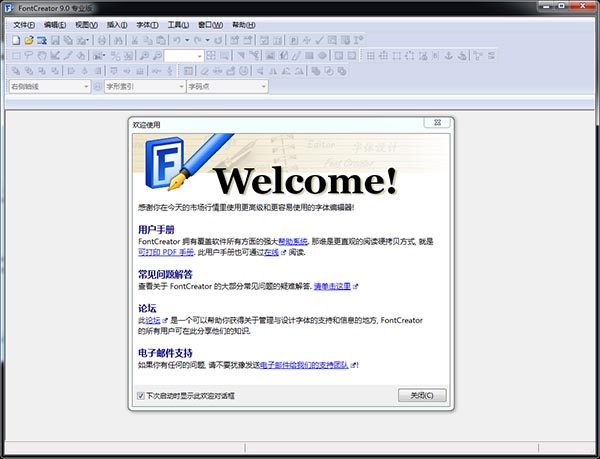This screenshot has width=600, height=459.
Task: Cut selection with the scissors icon
Action: click(135, 40)
